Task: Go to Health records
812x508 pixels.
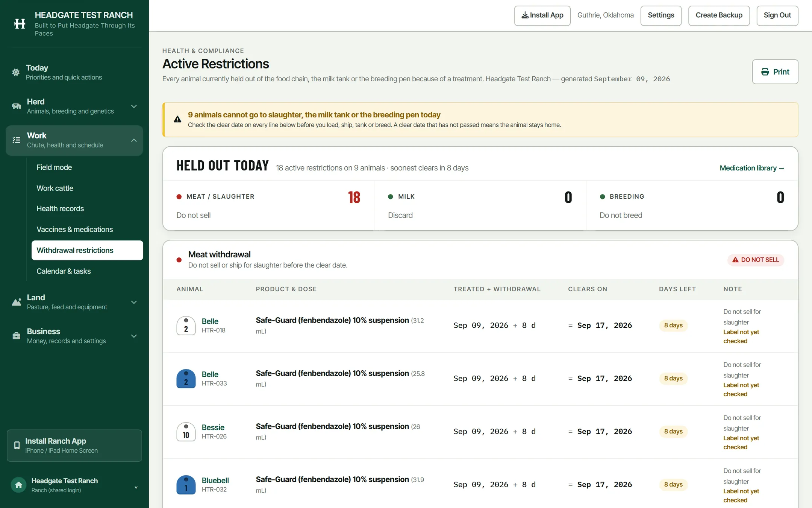Action: (x=87, y=208)
